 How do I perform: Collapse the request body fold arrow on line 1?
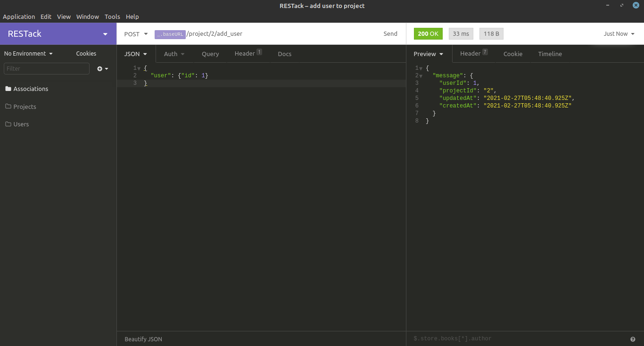tap(139, 68)
